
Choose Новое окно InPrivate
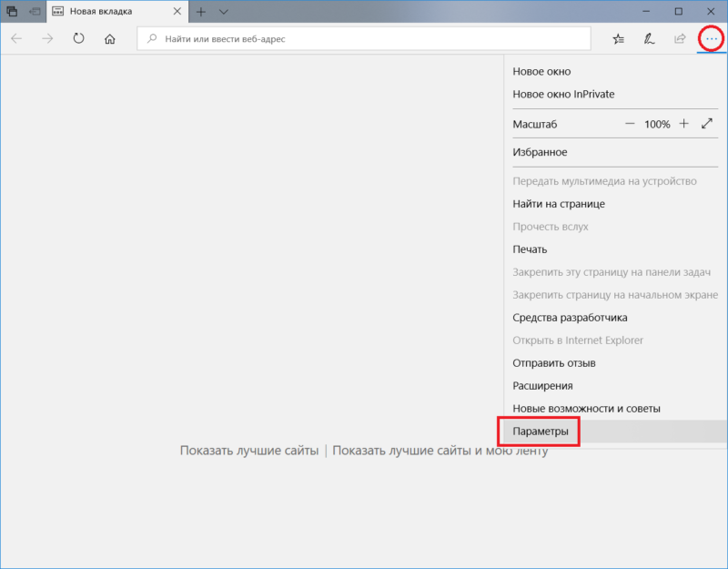tap(616, 95)
